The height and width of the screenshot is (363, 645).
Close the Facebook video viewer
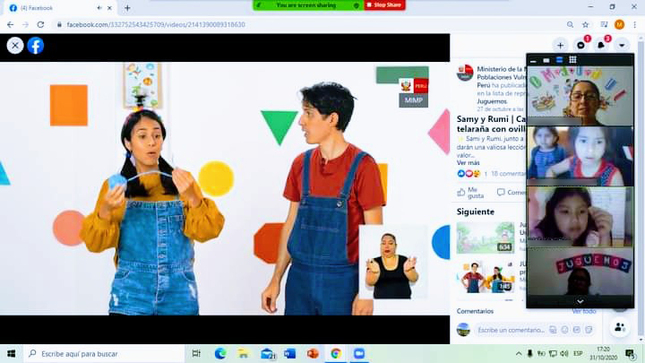(x=15, y=45)
